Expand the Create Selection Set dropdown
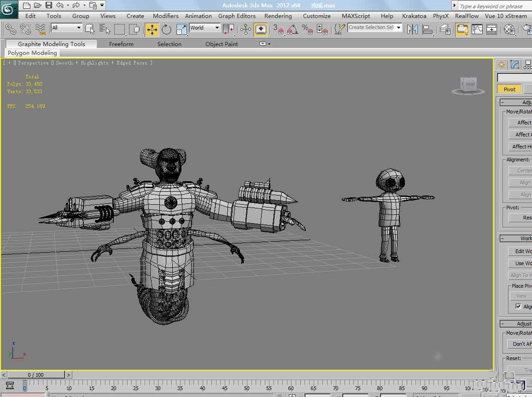The image size is (532, 397). [398, 28]
